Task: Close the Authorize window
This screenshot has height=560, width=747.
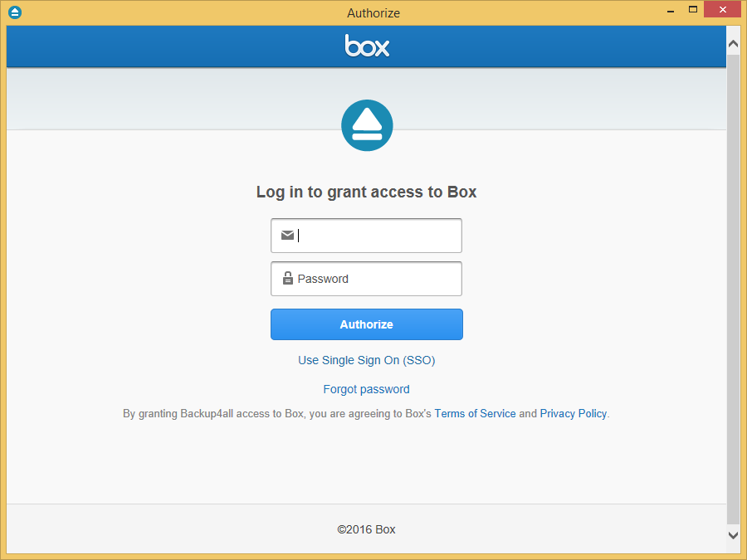Action: (x=722, y=9)
